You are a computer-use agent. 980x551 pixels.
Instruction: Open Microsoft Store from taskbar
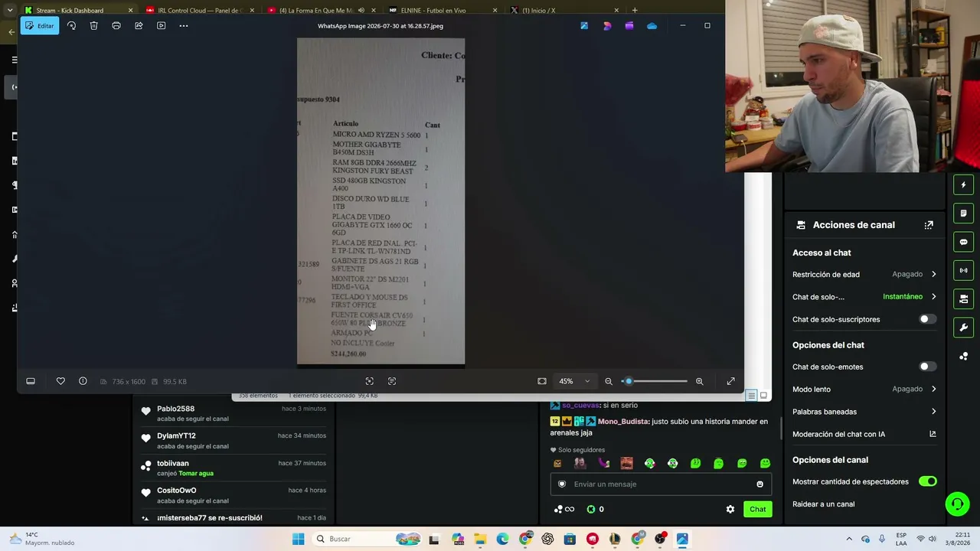coord(570,539)
